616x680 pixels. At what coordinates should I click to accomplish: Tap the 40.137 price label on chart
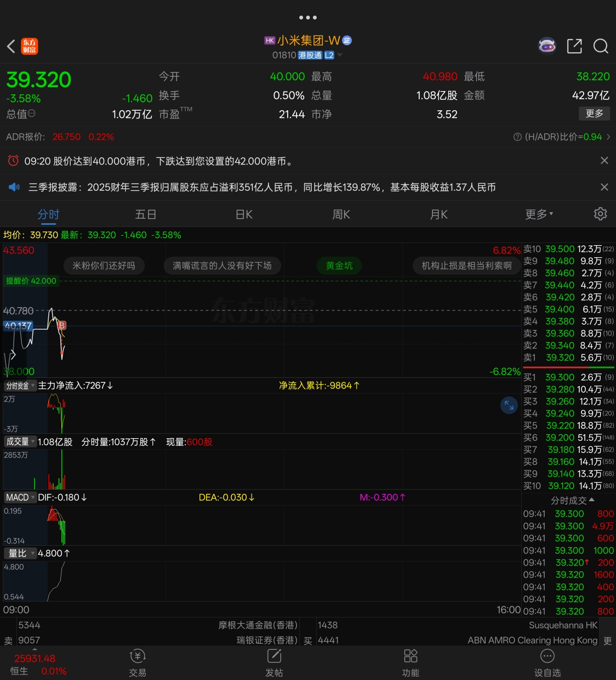tap(18, 326)
